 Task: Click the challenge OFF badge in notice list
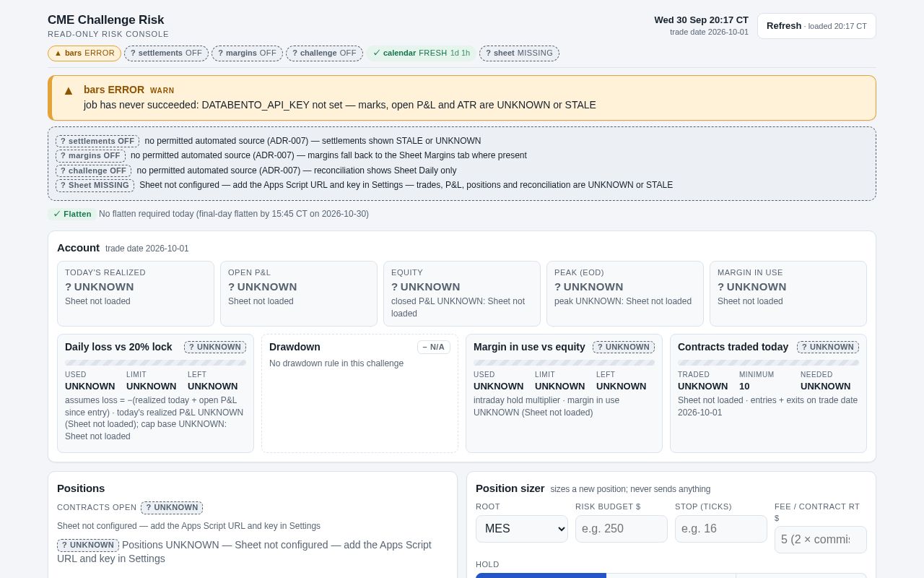pos(93,171)
